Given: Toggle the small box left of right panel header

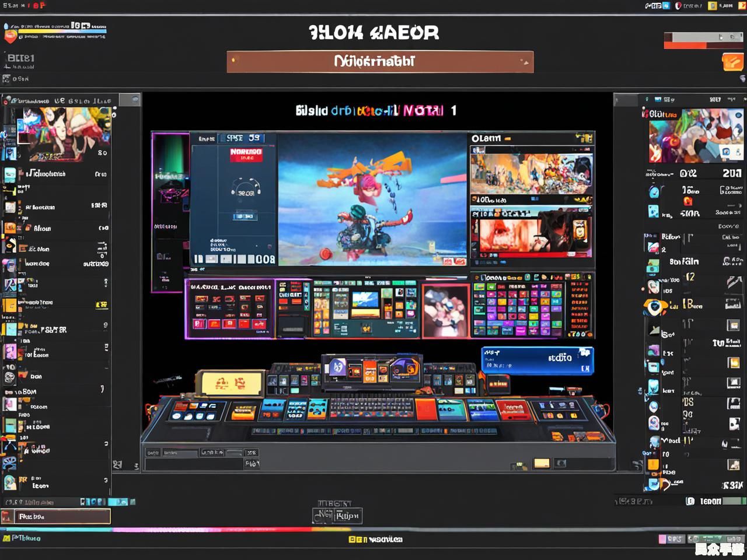Looking at the screenshot, I should [625, 100].
